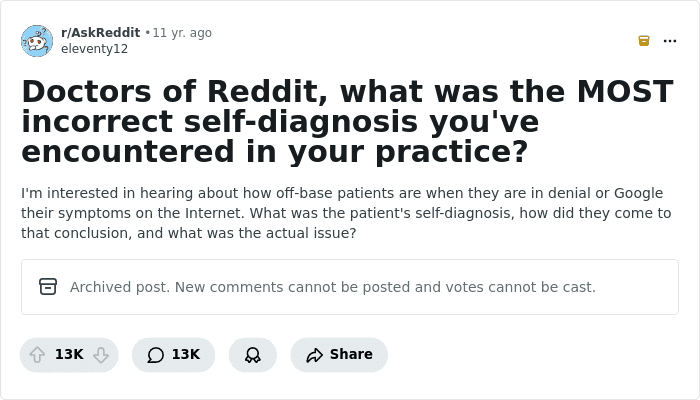The height and width of the screenshot is (400, 700).
Task: Open the three-dot post options menu
Action: [x=670, y=41]
